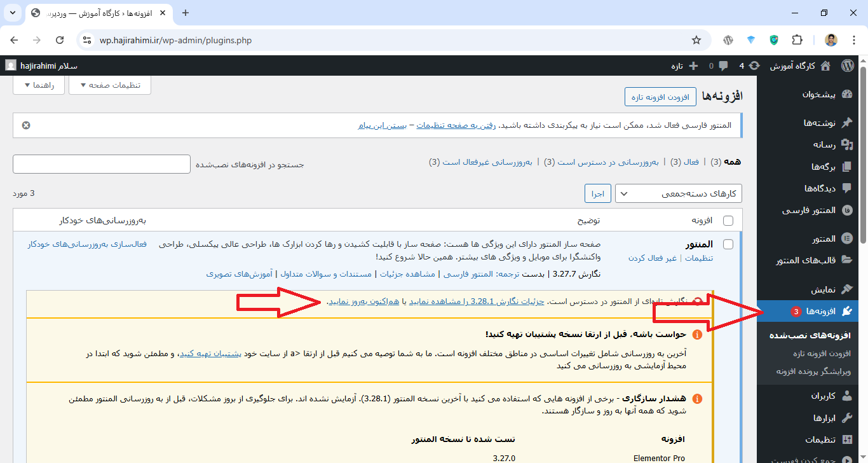Open comments bubble icon showing 0
Image resolution: width=868 pixels, height=463 pixels.
723,66
